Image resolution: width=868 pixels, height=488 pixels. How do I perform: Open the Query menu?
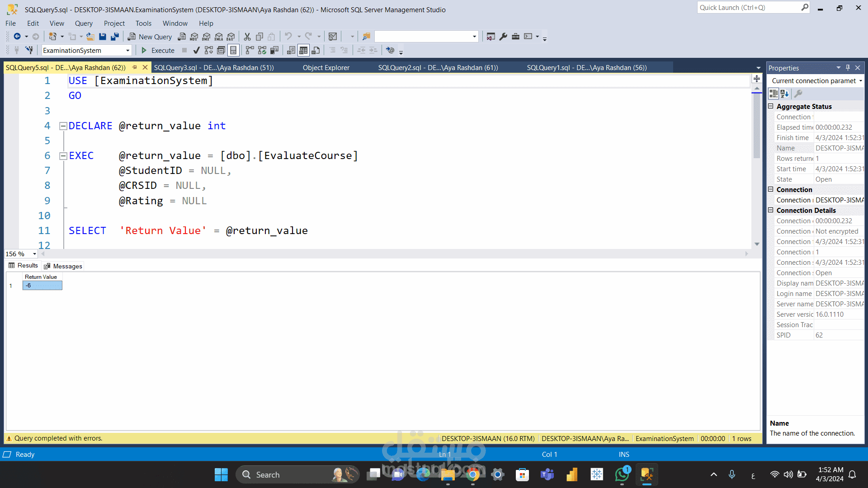(x=84, y=23)
